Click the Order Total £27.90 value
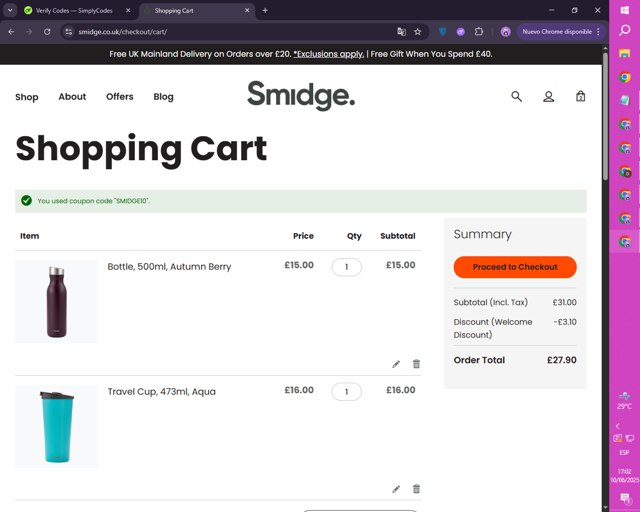 562,360
